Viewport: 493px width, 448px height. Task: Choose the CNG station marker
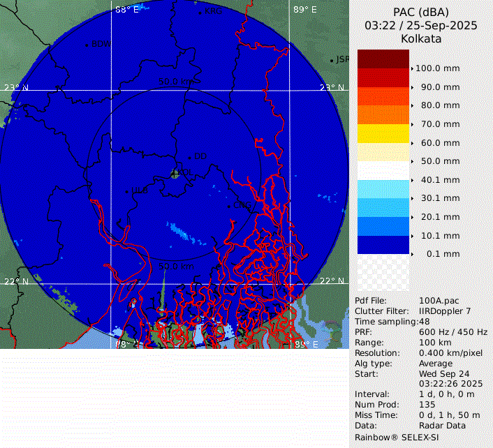click(229, 206)
